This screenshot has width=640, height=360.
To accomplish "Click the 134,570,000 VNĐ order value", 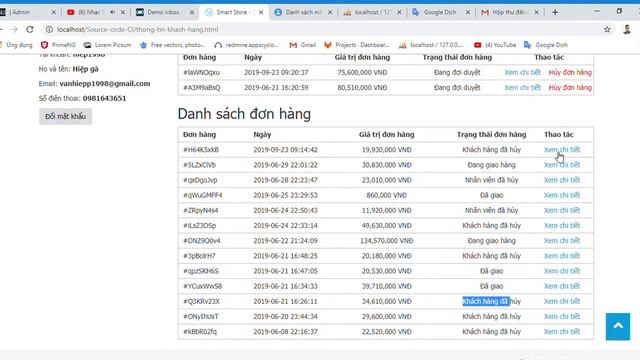I will coord(387,240).
